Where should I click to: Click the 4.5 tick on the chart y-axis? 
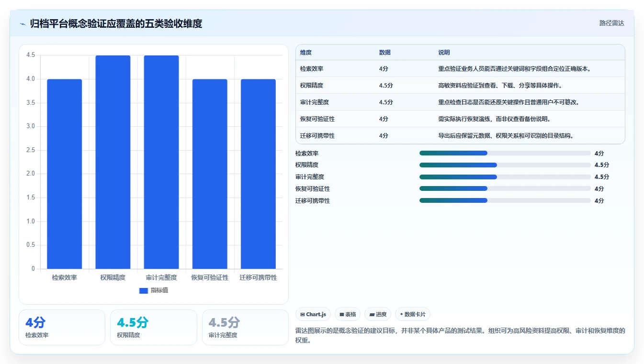(30, 55)
